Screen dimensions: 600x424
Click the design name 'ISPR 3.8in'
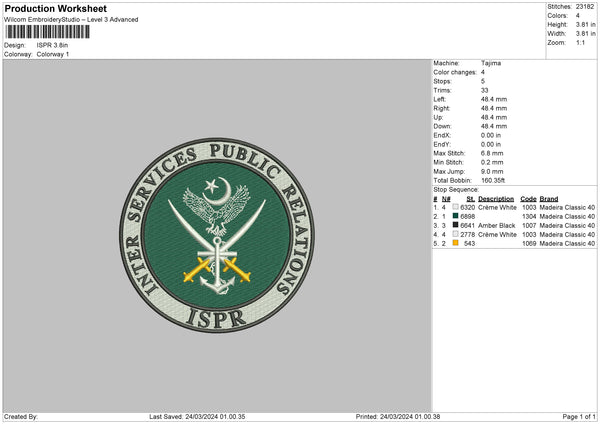coord(52,45)
